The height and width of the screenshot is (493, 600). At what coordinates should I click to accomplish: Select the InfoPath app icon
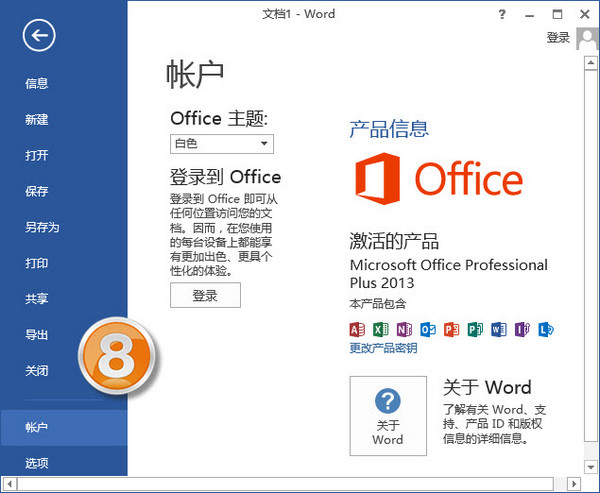(522, 330)
